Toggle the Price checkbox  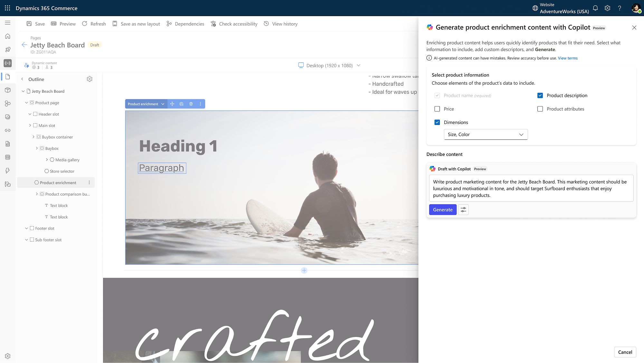point(438,109)
